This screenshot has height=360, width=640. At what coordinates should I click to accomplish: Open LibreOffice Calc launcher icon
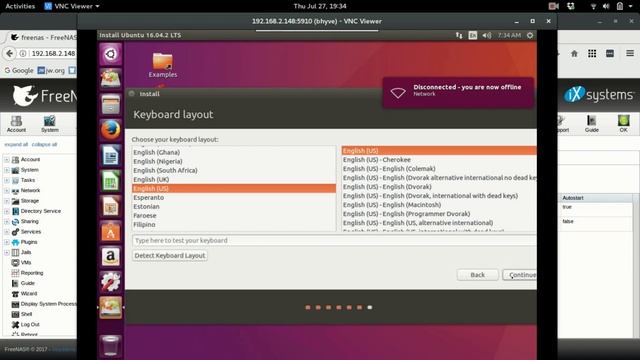click(x=111, y=181)
